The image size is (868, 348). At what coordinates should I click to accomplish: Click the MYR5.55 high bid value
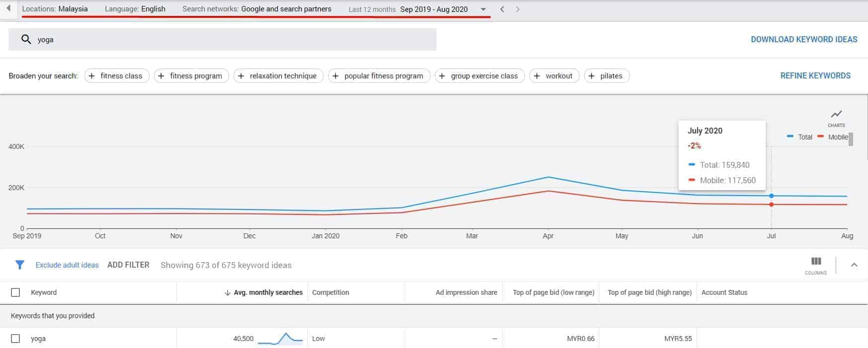[x=678, y=339]
